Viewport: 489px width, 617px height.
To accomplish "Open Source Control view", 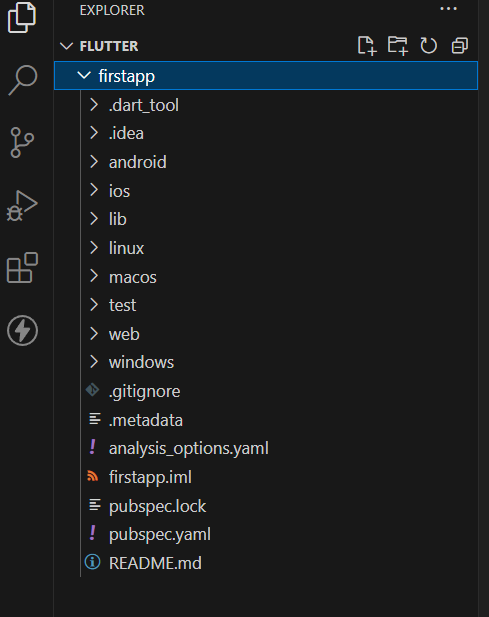I will click(22, 142).
